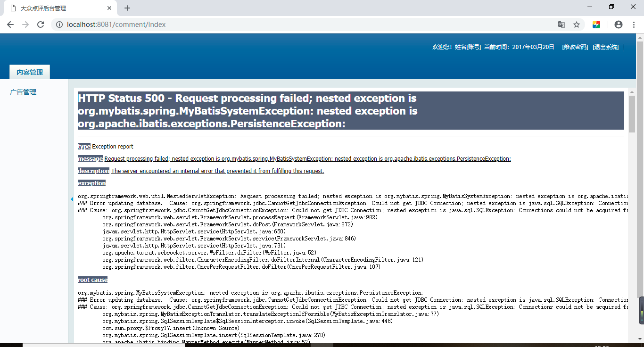Click the 'exception' label
Image resolution: width=644 pixels, height=347 pixels.
91,183
